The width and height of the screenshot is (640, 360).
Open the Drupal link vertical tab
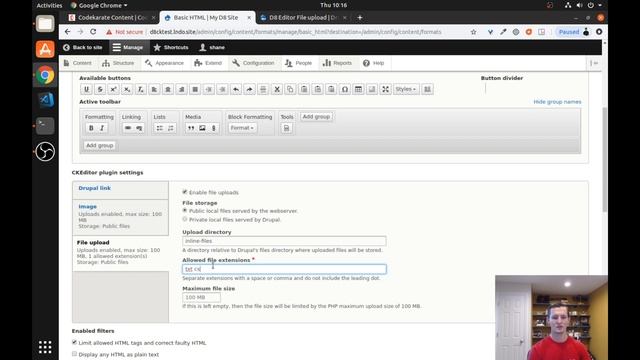pos(120,190)
